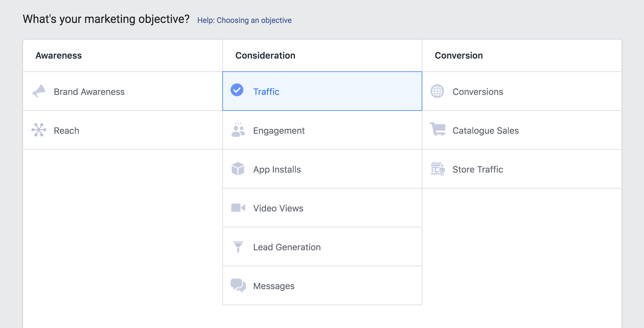
Task: Choose the Reach objective label
Action: [67, 131]
